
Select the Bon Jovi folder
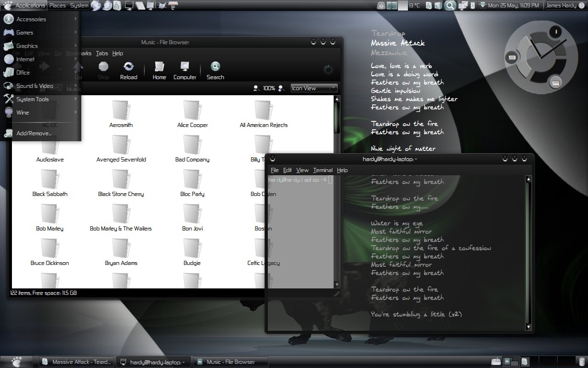[x=192, y=218]
